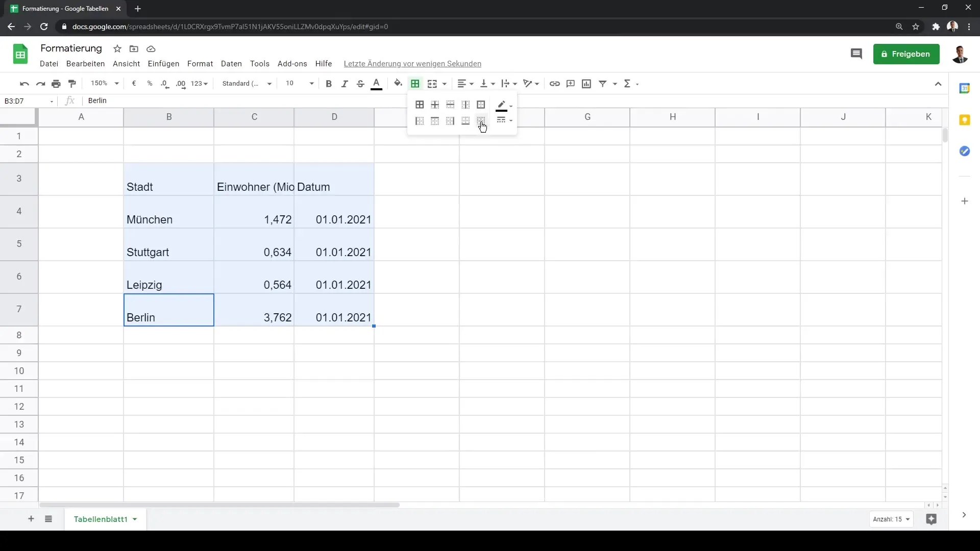Click the move to folder icon
Image resolution: width=980 pixels, height=551 pixels.
[134, 49]
